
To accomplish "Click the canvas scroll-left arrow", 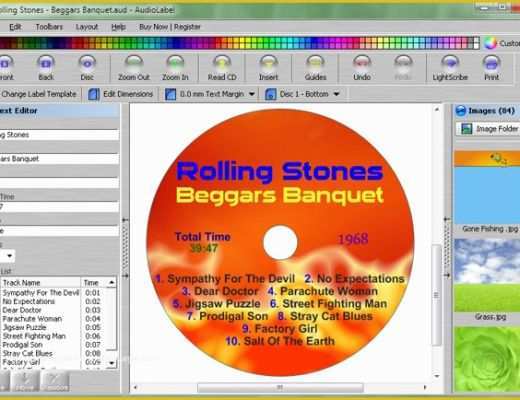I will tap(135, 387).
